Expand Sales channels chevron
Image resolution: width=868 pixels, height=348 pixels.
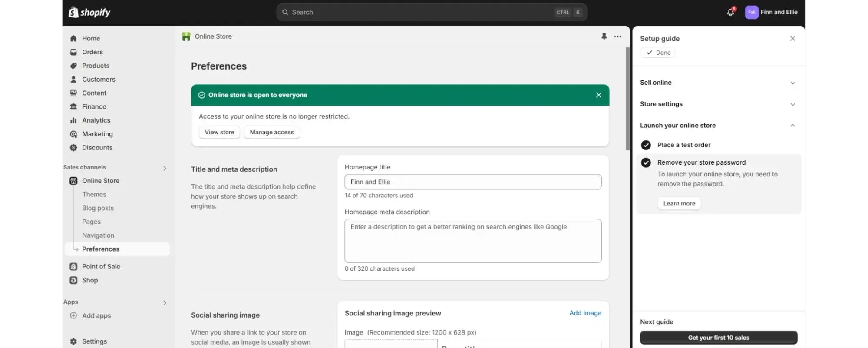tap(165, 168)
